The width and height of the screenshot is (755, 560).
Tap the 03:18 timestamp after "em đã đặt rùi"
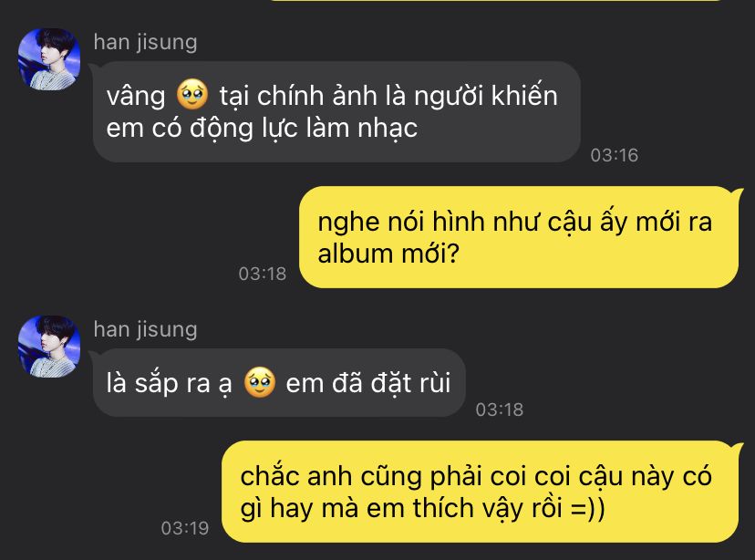coord(500,410)
